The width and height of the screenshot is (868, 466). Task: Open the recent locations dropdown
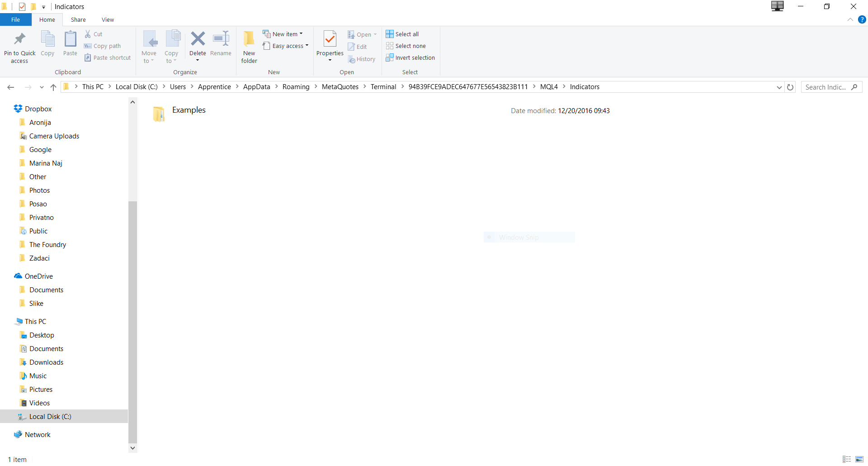click(x=42, y=87)
